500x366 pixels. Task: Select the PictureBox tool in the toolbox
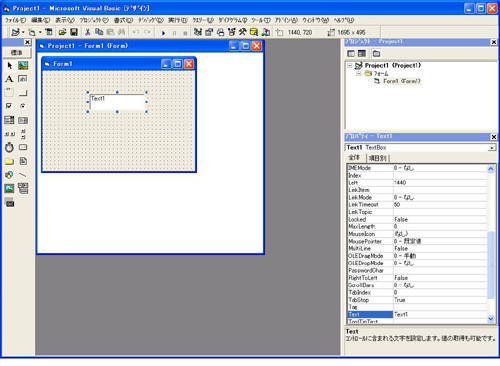pos(23,66)
